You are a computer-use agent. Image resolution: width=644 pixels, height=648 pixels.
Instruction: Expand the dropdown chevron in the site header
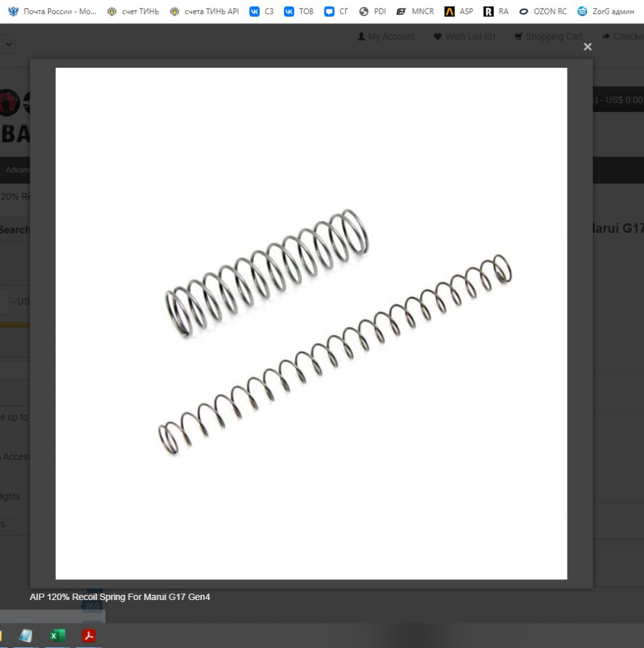click(8, 44)
